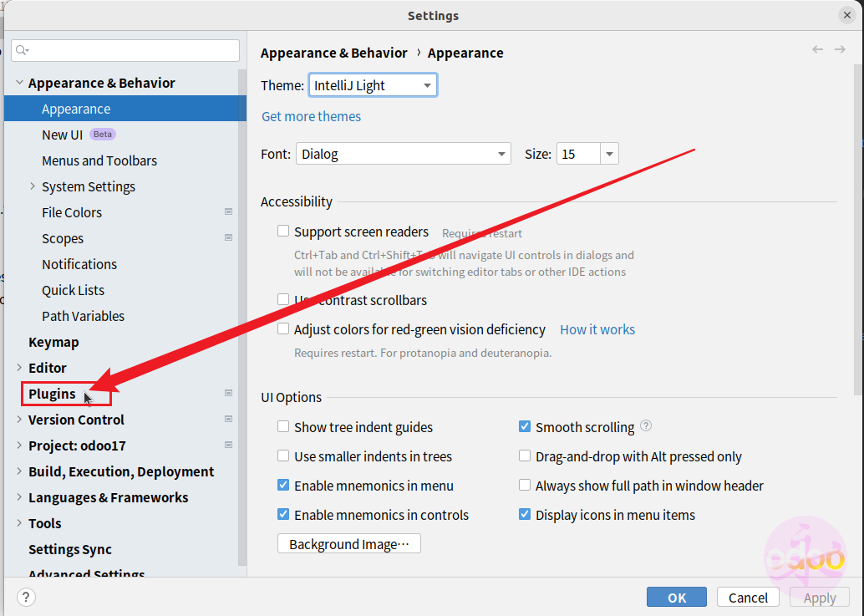864x616 pixels.
Task: Expand Build, Execution, Deployment section
Action: point(19,471)
